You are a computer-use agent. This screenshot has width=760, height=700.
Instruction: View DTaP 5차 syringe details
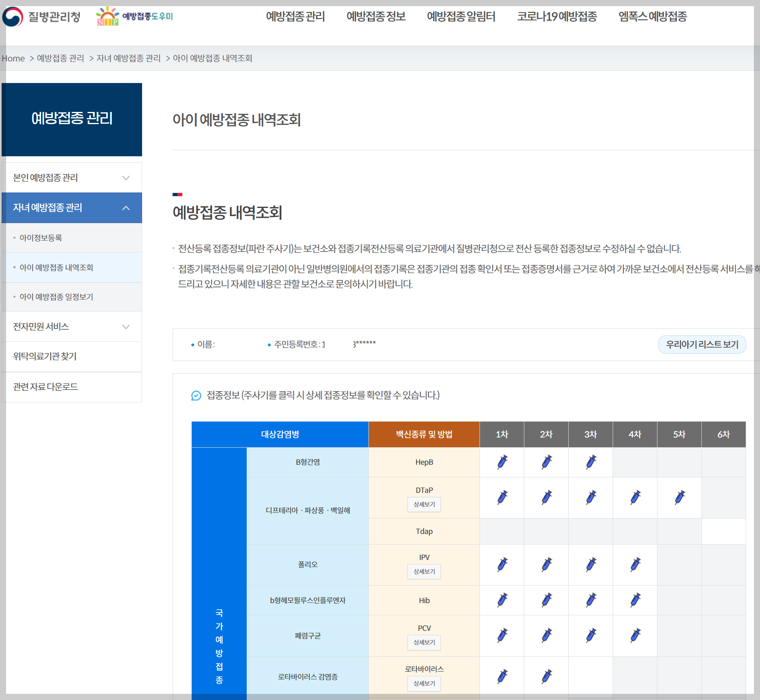(680, 497)
